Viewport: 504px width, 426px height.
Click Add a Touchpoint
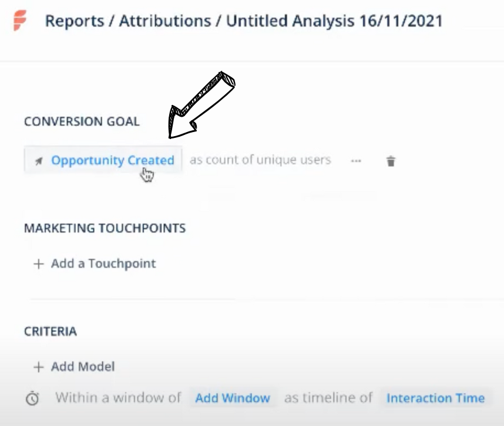tap(103, 263)
